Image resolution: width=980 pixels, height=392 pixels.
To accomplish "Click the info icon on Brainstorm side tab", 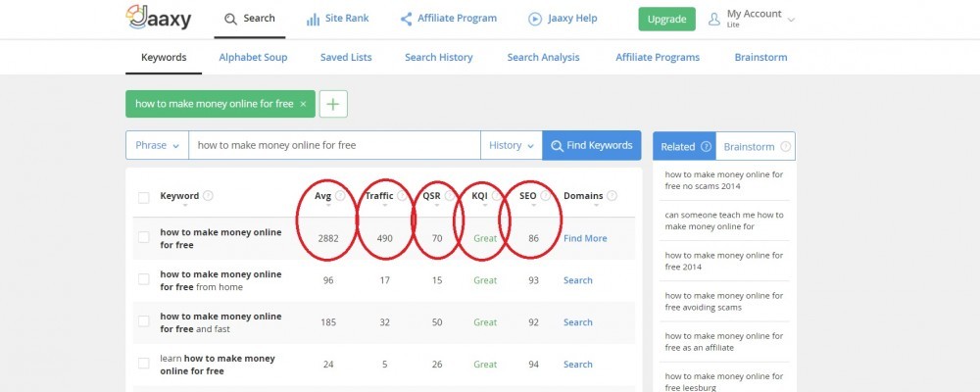I will point(786,147).
